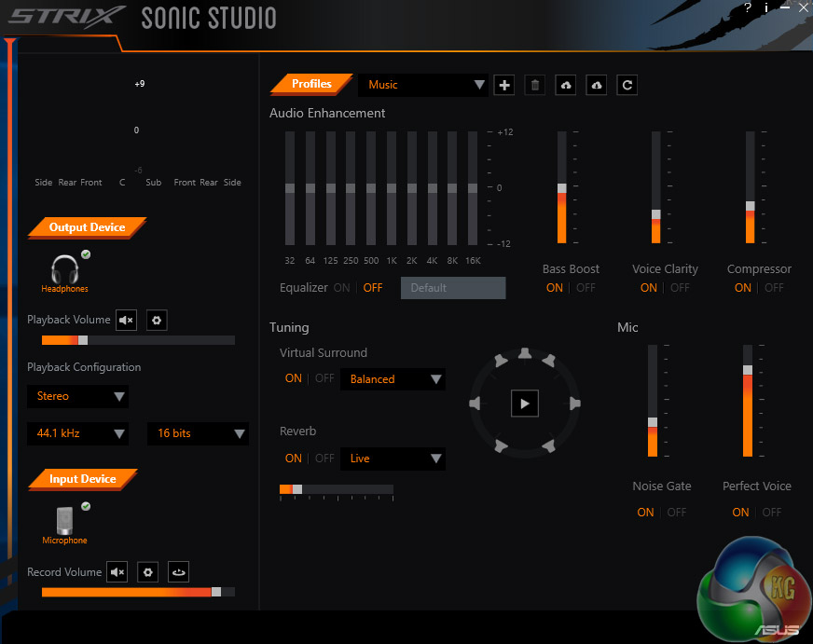Open Balanced virtual surround dropdown

[393, 379]
